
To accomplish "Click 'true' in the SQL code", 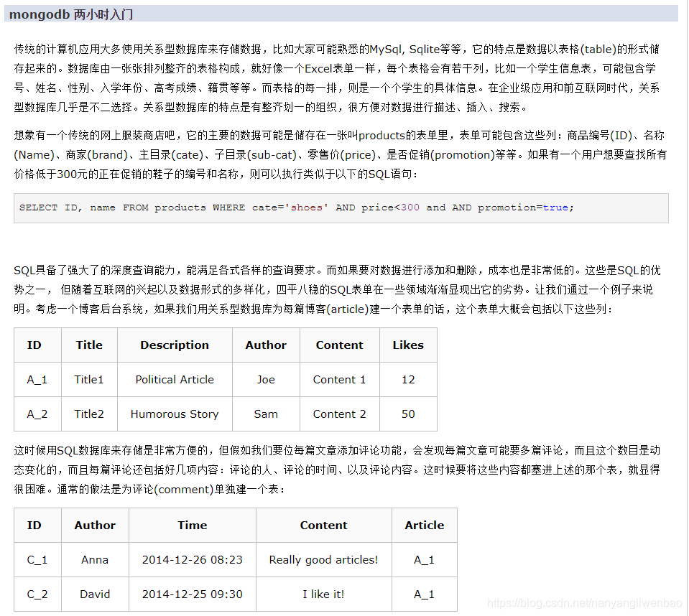I will click(555, 207).
